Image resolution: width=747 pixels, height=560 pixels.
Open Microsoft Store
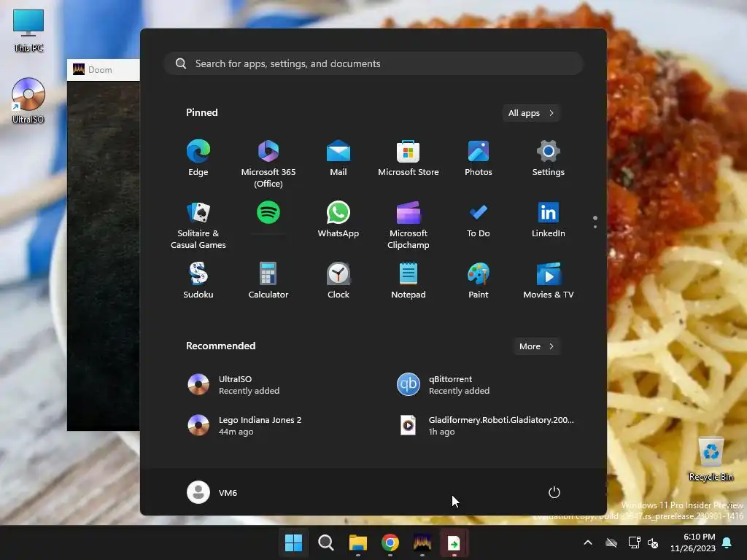(x=409, y=158)
